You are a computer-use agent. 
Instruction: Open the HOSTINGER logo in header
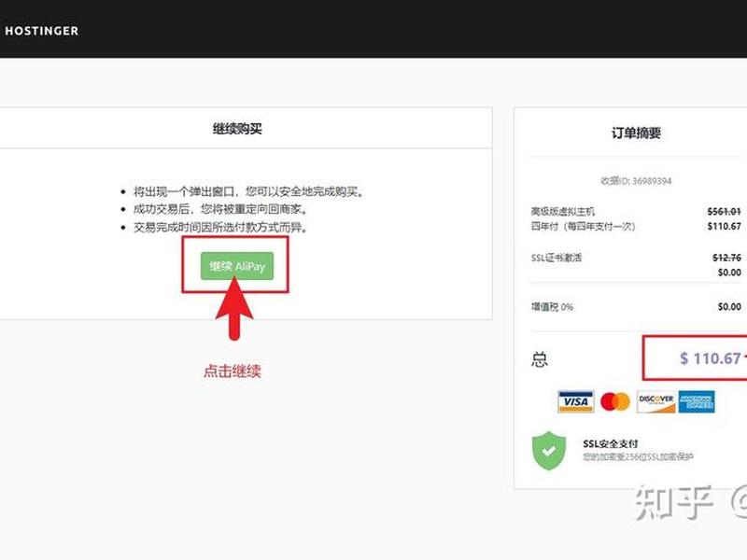40,31
